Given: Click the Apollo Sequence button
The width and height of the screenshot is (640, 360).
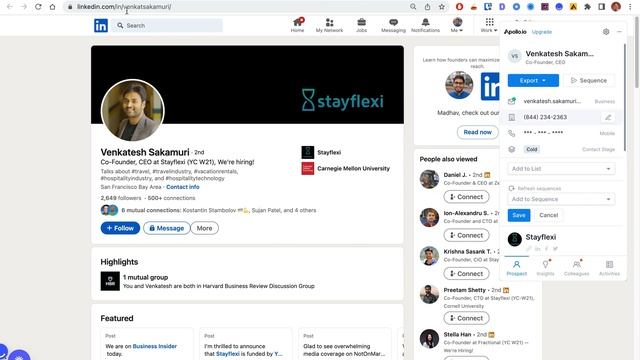Looking at the screenshot, I should pyautogui.click(x=589, y=80).
